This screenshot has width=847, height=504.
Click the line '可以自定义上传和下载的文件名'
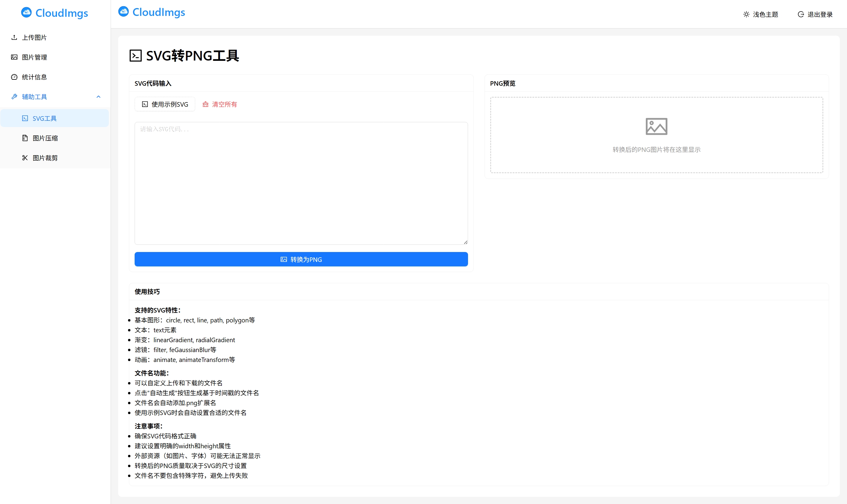178,383
